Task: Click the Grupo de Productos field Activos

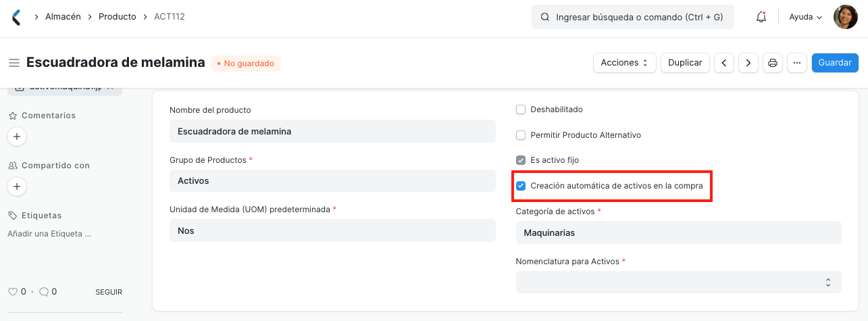Action: coord(332,181)
